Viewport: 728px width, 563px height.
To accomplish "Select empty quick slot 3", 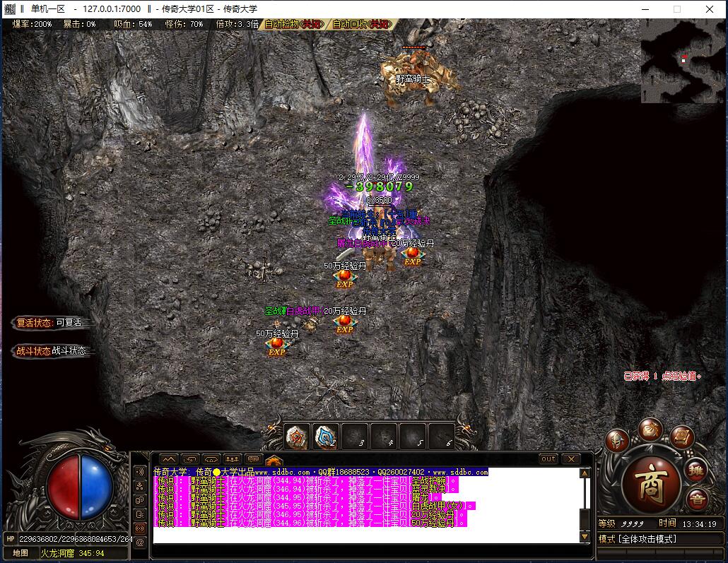I will click(x=355, y=437).
